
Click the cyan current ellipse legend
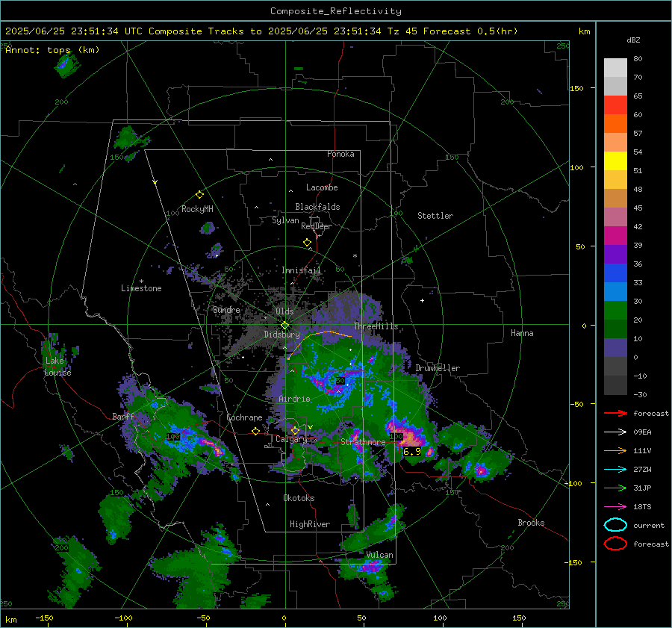(x=615, y=525)
